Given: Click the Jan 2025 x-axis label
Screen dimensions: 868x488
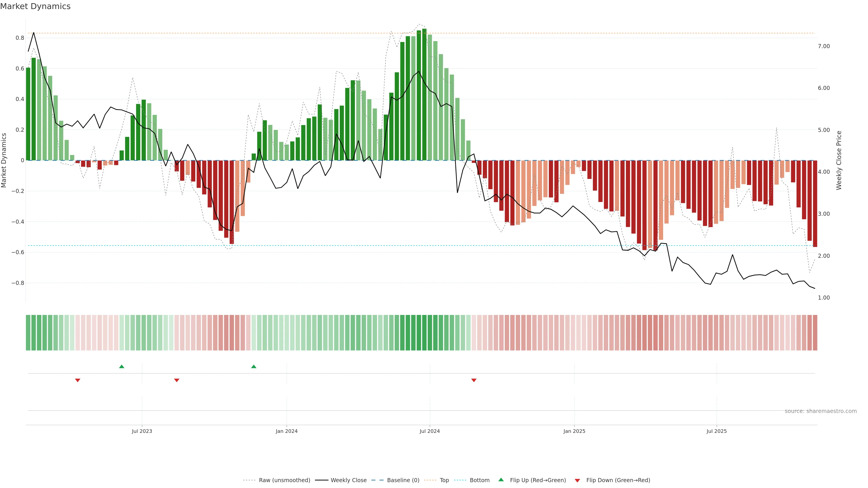Looking at the screenshot, I should tap(574, 431).
